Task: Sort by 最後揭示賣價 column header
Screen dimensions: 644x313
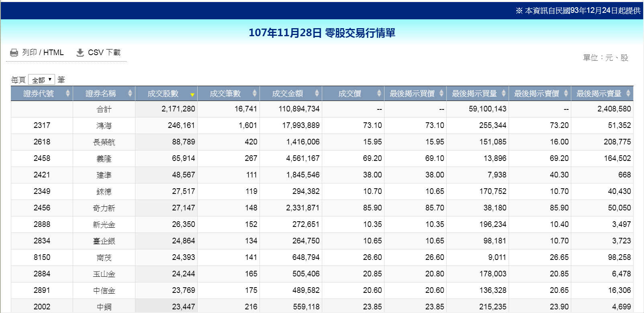Action: pyautogui.click(x=540, y=93)
